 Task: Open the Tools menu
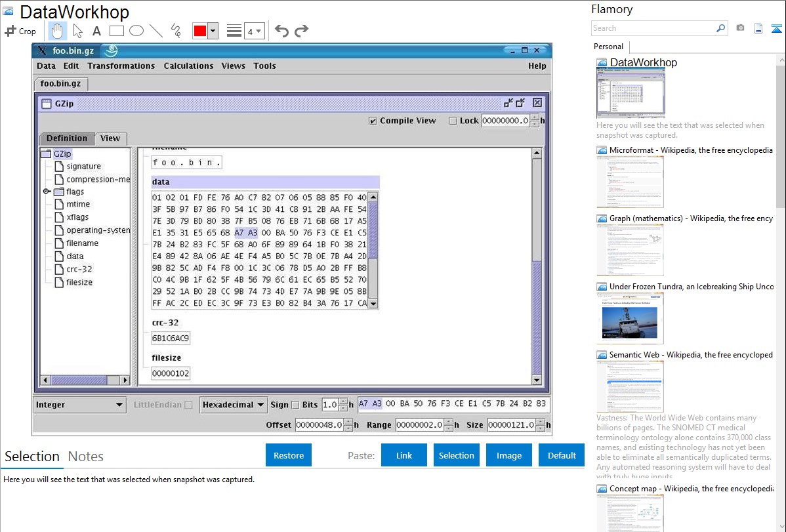pos(264,66)
